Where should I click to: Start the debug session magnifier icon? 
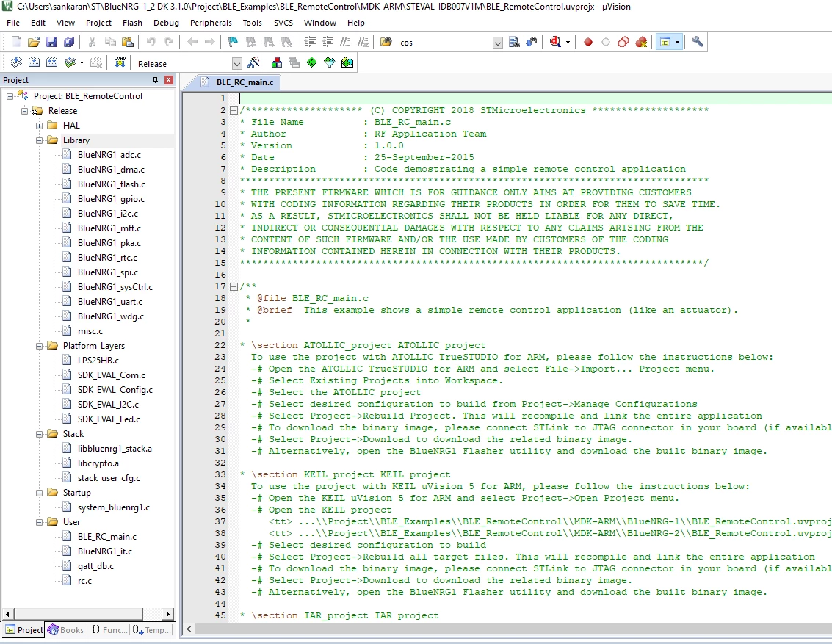pyautogui.click(x=555, y=42)
